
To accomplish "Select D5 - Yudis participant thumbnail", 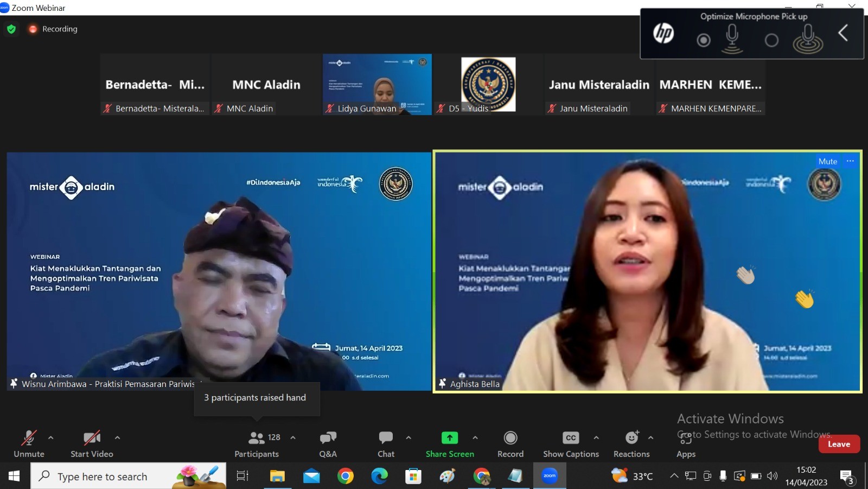I will click(488, 84).
